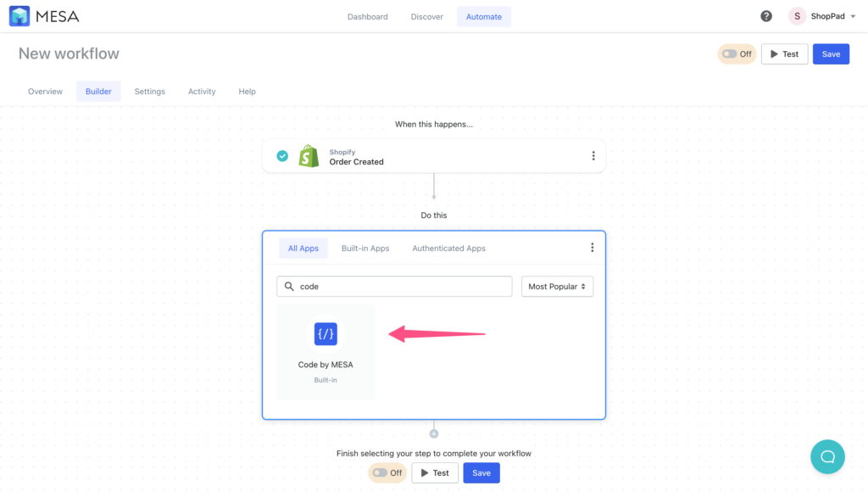Open the Order Created trigger kebab menu
The height and width of the screenshot is (497, 868).
point(593,155)
